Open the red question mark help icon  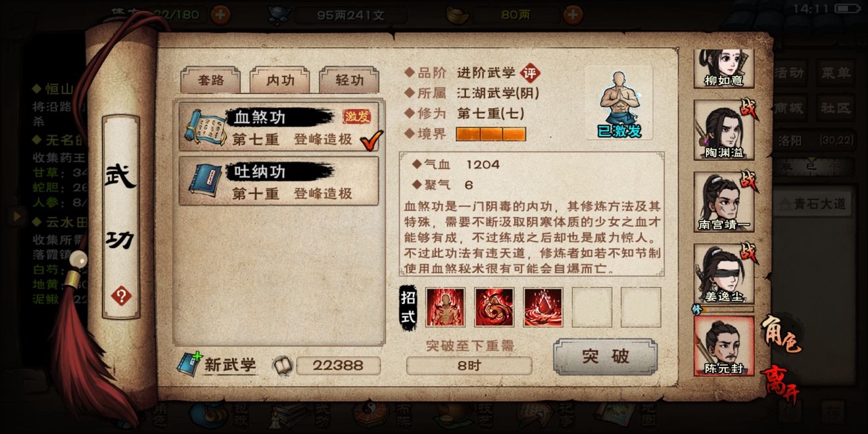point(121,296)
